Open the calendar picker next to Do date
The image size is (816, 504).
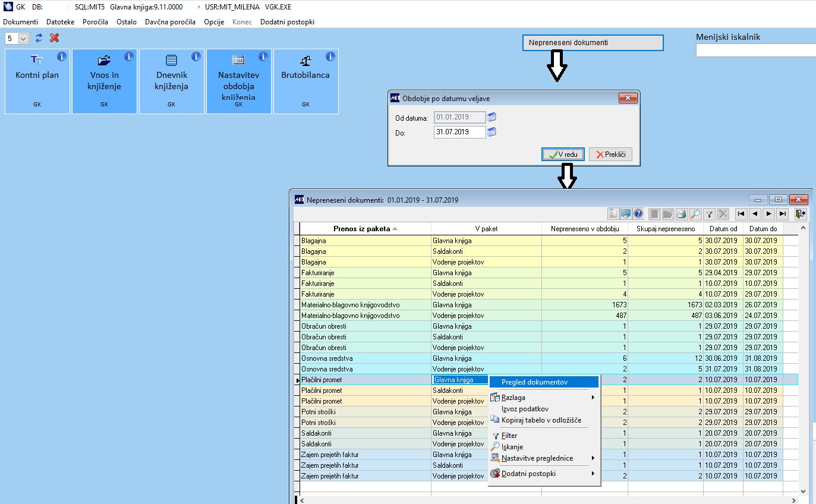(492, 132)
